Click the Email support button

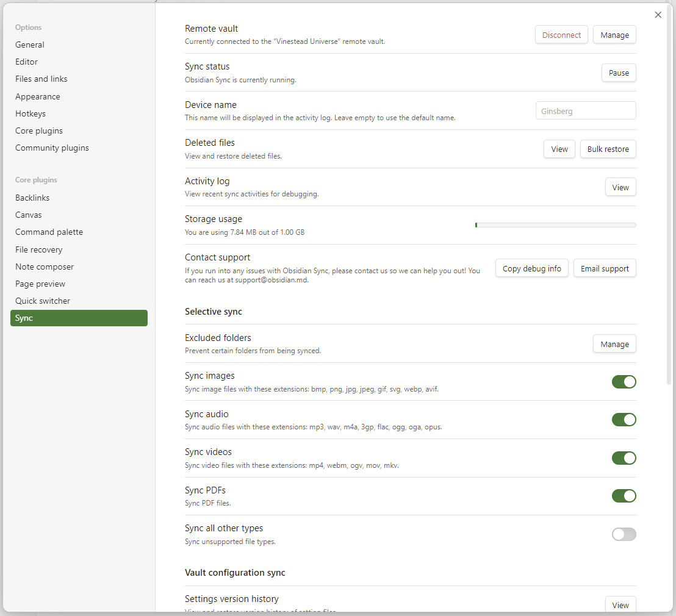605,268
